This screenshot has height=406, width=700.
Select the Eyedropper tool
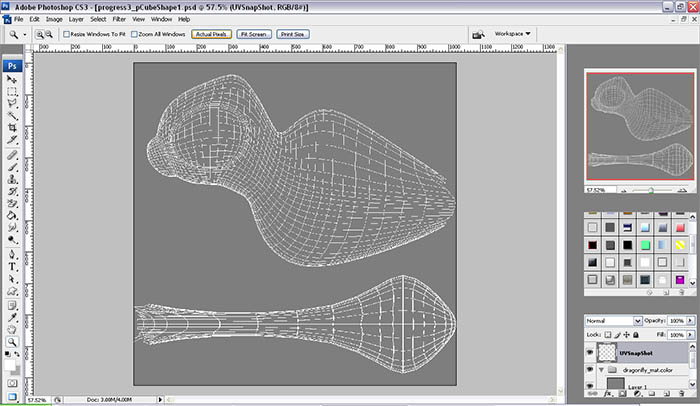tap(12, 318)
